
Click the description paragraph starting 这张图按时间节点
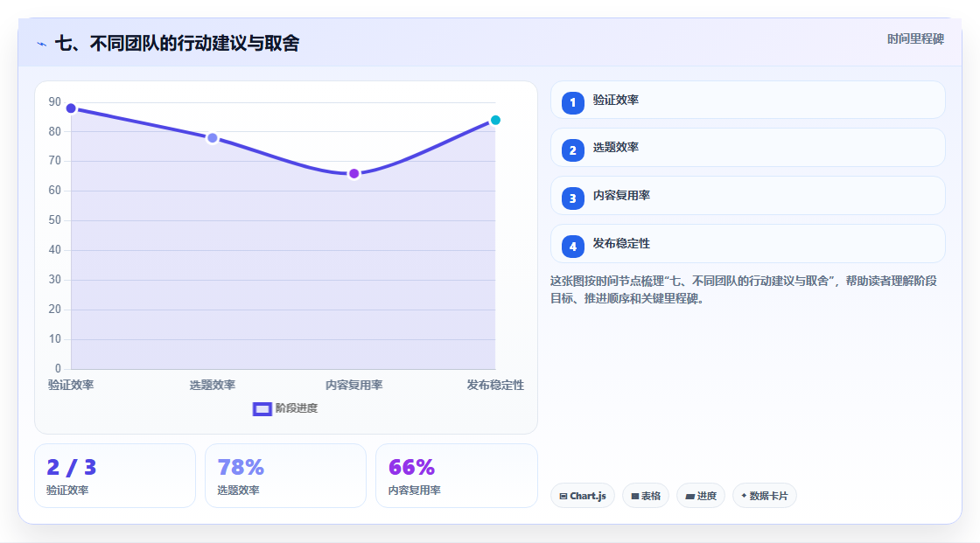tap(744, 289)
